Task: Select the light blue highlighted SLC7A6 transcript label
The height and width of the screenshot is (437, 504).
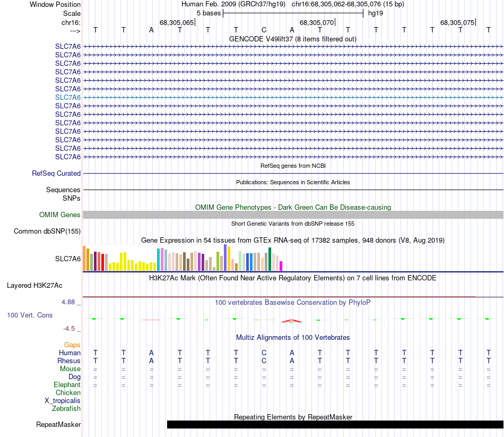Action: click(x=68, y=97)
